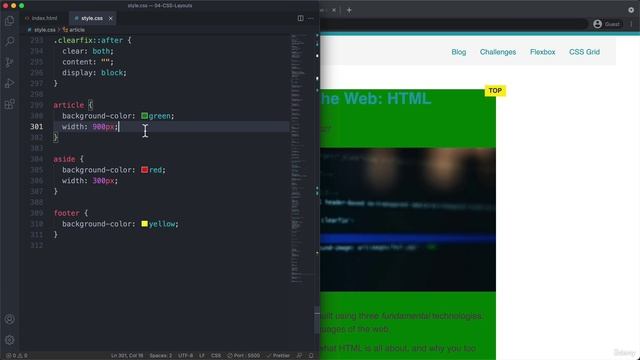Open the editor More Actions ellipsis
Viewport: 640px width, 360px height.
tap(311, 18)
